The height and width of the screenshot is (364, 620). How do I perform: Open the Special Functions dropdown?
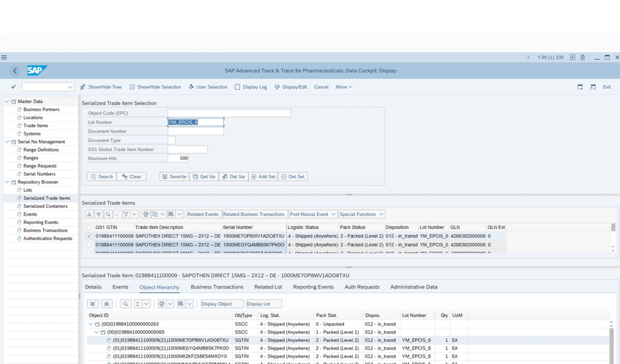361,214
